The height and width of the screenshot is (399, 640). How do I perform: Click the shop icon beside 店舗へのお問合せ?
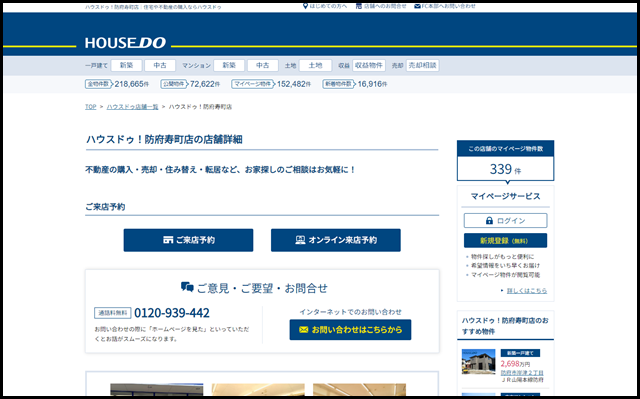pyautogui.click(x=359, y=6)
